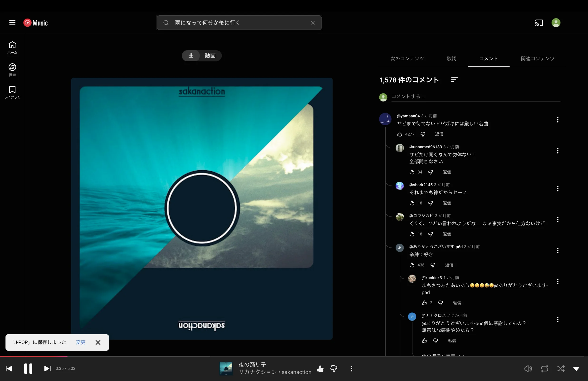Pause the playing song
The height and width of the screenshot is (381, 588).
pos(28,369)
